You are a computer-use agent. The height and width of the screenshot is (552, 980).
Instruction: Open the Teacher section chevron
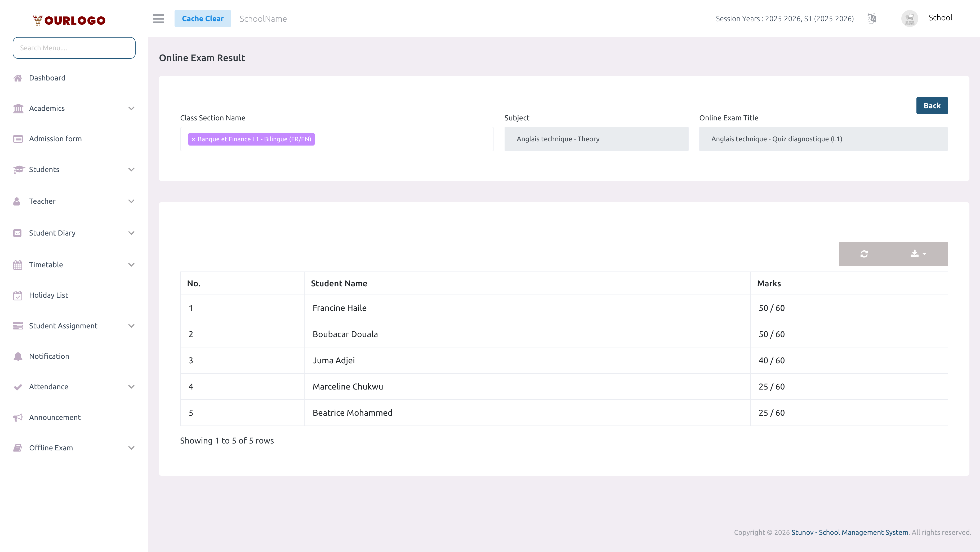[131, 201]
